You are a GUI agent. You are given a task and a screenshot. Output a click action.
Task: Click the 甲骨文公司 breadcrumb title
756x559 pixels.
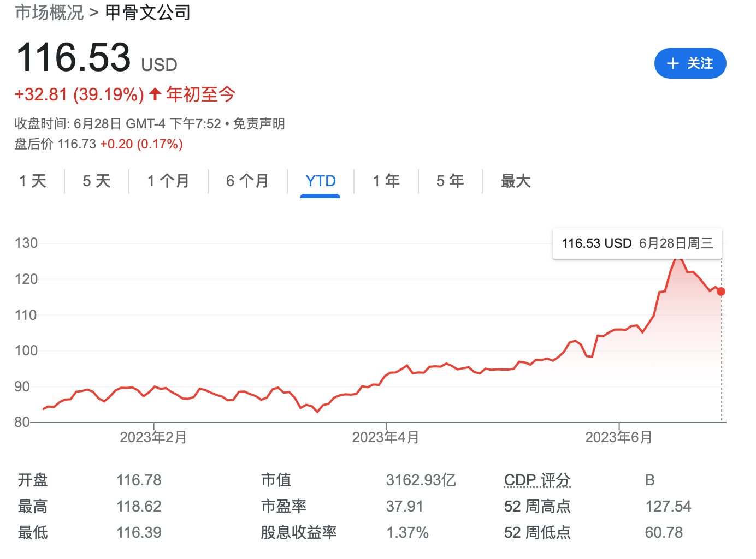[147, 12]
